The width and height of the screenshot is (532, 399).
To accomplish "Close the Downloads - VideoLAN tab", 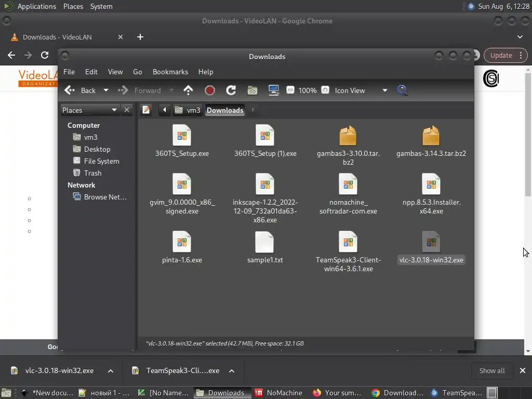I will tap(121, 37).
